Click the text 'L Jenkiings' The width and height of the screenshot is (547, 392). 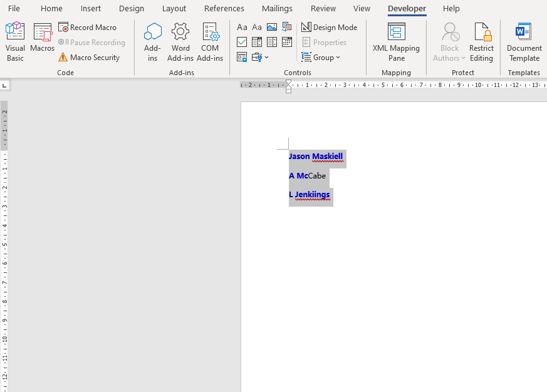coord(310,195)
